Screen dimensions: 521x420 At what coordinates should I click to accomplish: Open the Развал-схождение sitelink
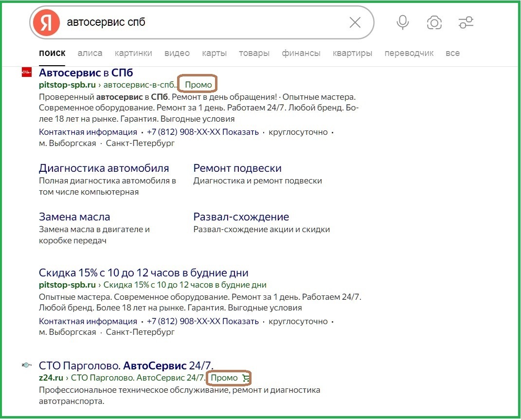pyautogui.click(x=241, y=216)
